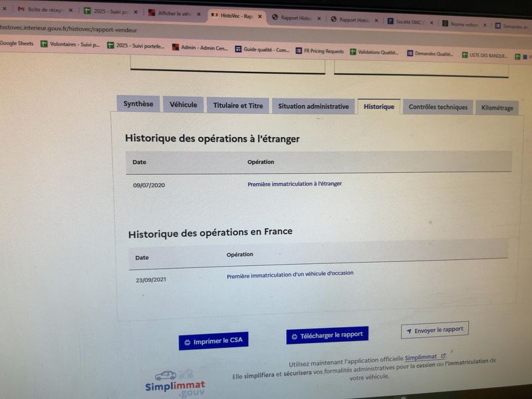Open Google Sheets bookmark
This screenshot has width=532, height=399.
(x=17, y=43)
